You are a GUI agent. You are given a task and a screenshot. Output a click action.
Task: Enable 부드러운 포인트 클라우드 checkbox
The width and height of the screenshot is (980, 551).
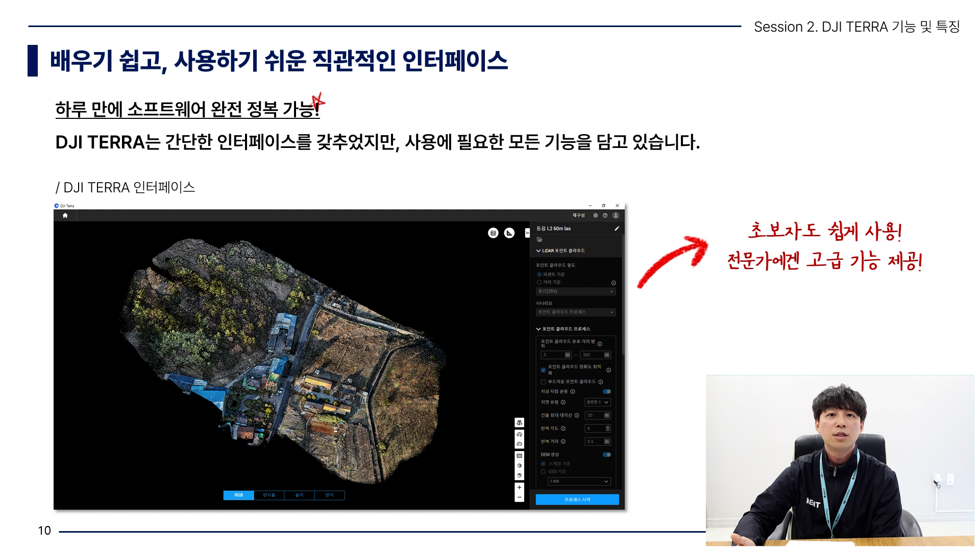543,382
